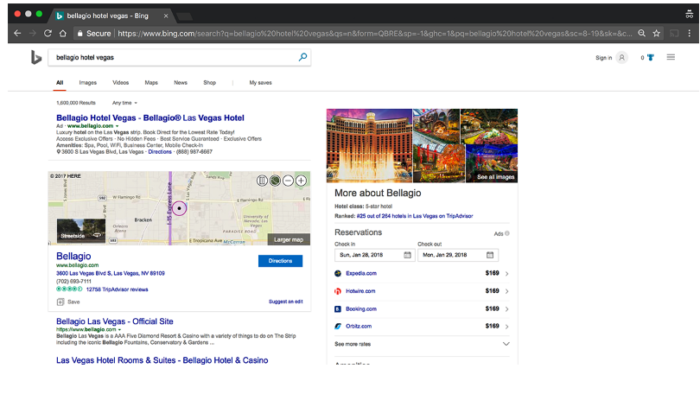This screenshot has height=394, width=700.
Task: Open the Orbitz.com link
Action: point(358,326)
